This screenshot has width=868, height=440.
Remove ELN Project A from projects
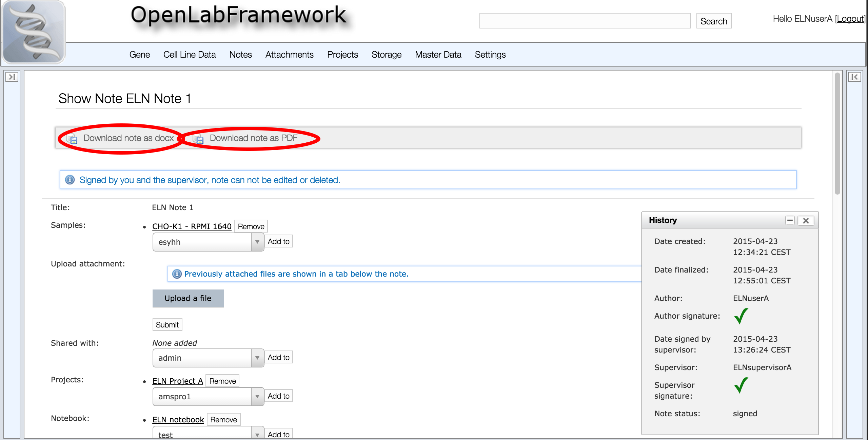click(x=222, y=381)
